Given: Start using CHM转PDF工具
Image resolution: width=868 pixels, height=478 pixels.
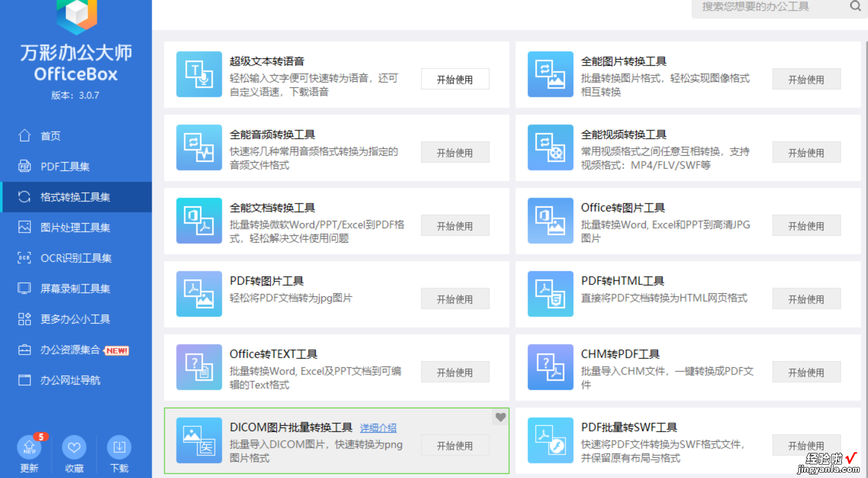Looking at the screenshot, I should (807, 372).
